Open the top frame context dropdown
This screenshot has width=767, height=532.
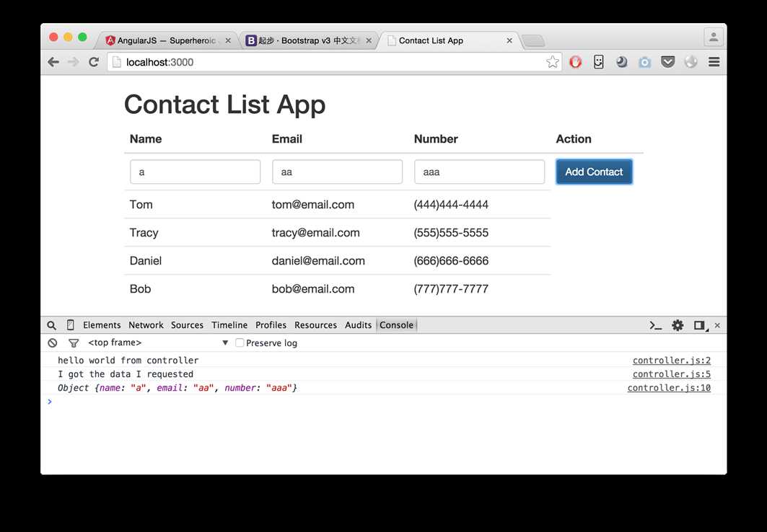click(x=158, y=343)
